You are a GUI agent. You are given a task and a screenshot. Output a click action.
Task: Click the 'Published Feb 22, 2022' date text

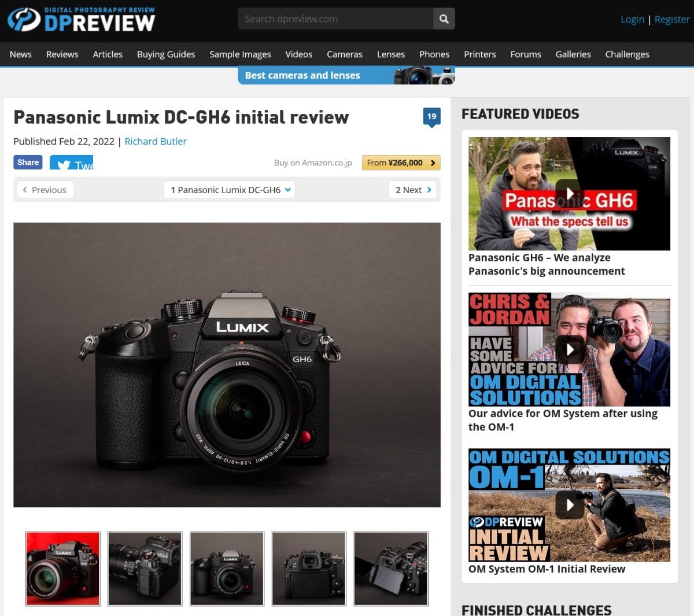(64, 141)
